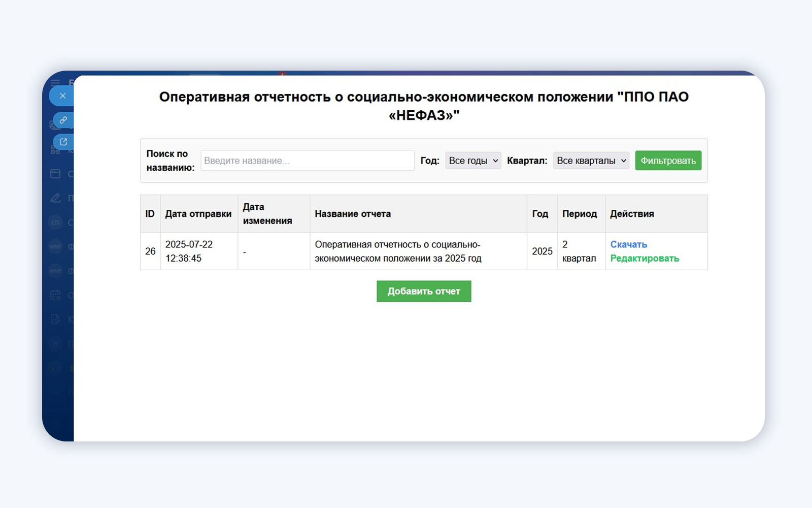Click the dimmed pencil icon in sidebar
The width and height of the screenshot is (812, 508).
[x=55, y=198]
